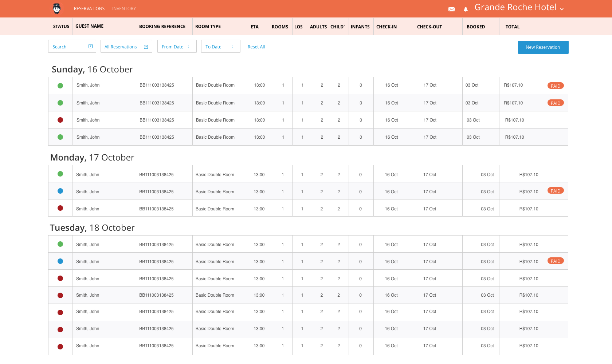Click the help icon inside the Search box
Screen dimensions: 612x364
click(90, 46)
